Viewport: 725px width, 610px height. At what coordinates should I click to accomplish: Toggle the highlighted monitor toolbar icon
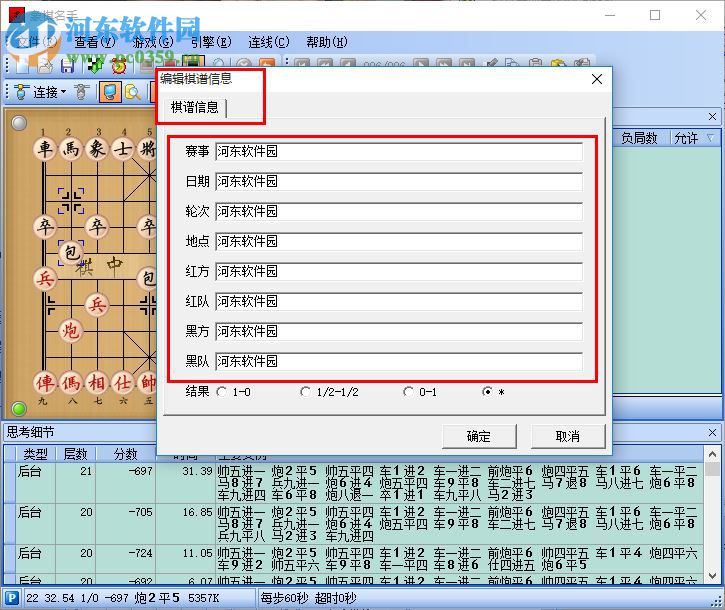tap(110, 92)
